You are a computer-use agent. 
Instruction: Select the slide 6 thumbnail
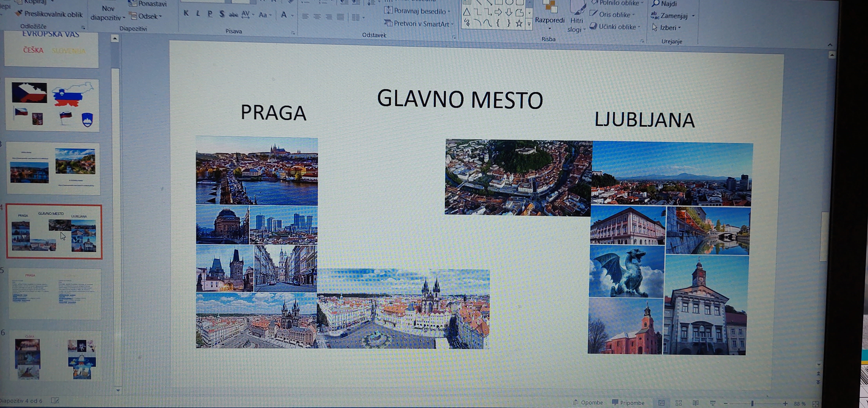coord(55,356)
